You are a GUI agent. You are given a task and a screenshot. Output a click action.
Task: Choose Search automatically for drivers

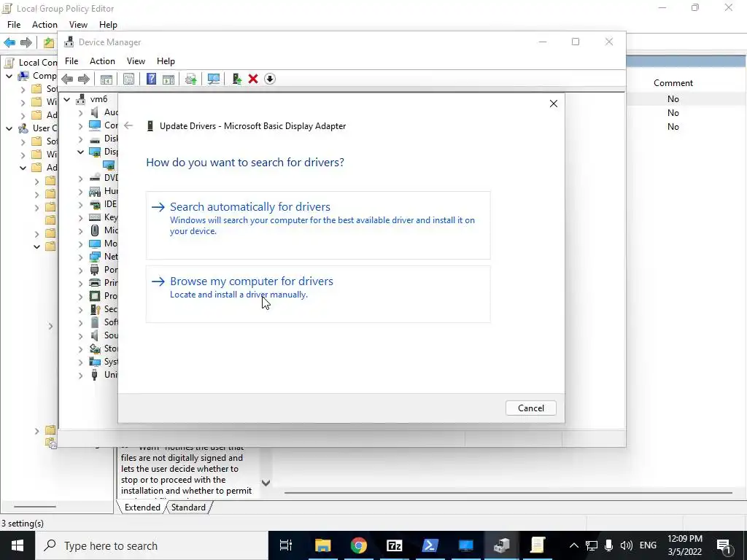point(318,225)
